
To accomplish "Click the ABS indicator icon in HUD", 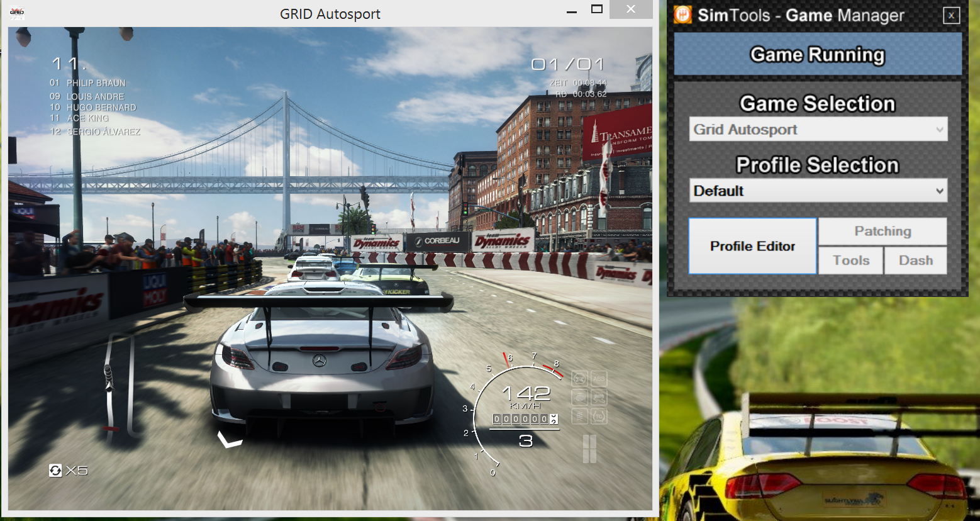I will (x=599, y=379).
